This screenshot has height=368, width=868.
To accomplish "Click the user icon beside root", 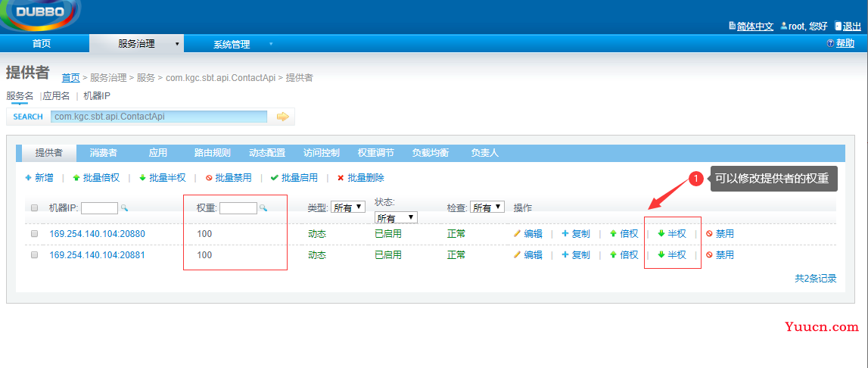I will coord(784,26).
